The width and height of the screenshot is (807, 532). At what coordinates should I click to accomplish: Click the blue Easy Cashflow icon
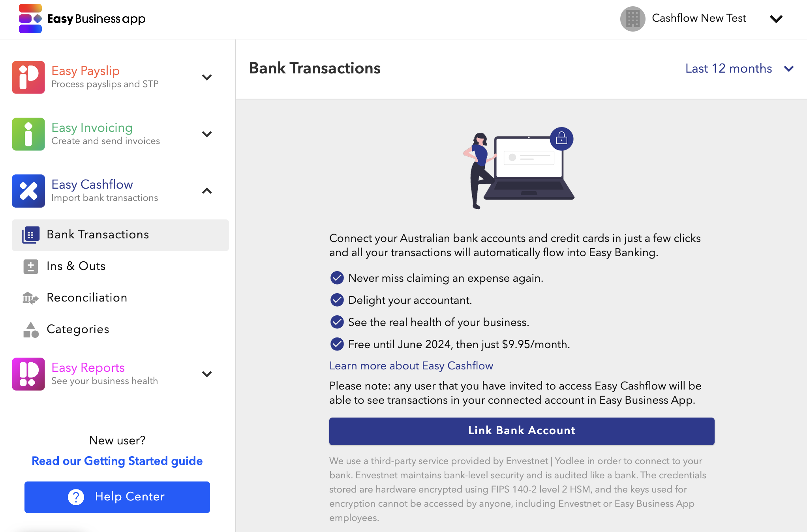pyautogui.click(x=28, y=191)
